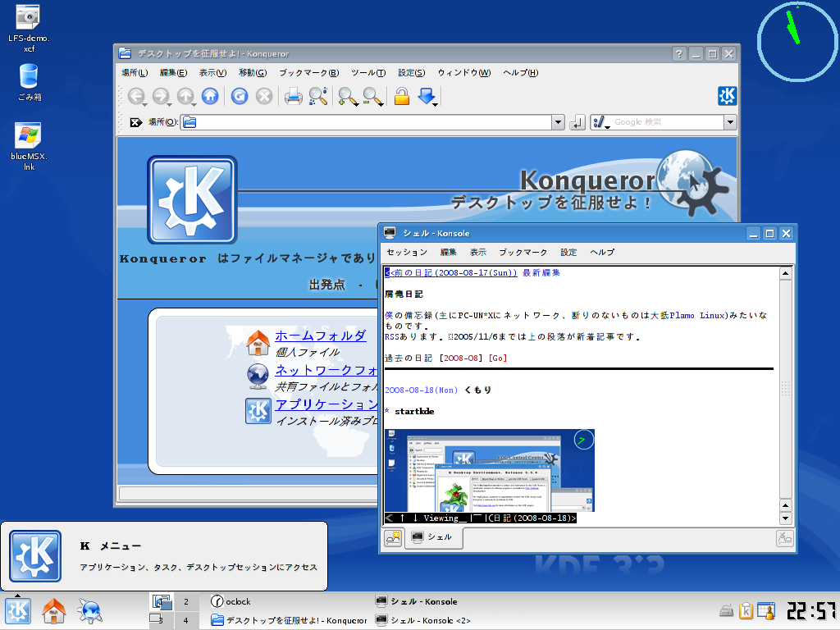Select the LFS-demo.xcf desktop file
This screenshot has height=630, width=840.
tap(29, 29)
